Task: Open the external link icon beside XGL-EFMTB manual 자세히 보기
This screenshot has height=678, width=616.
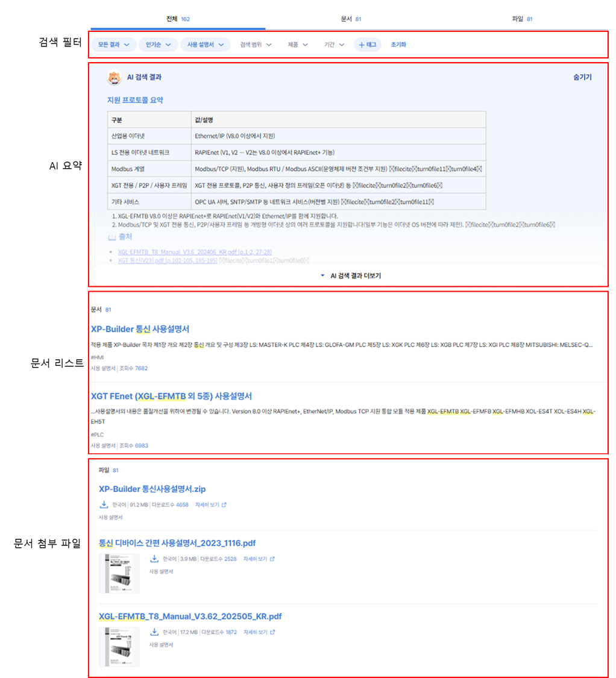Action: [272, 632]
